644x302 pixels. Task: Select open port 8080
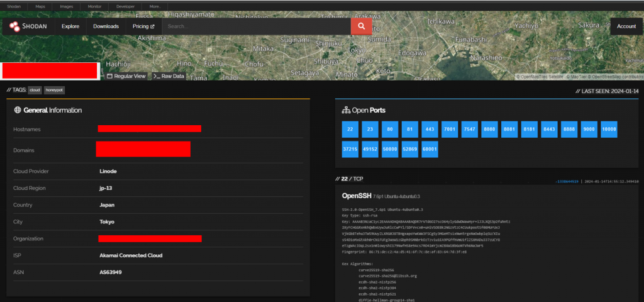[x=489, y=130]
